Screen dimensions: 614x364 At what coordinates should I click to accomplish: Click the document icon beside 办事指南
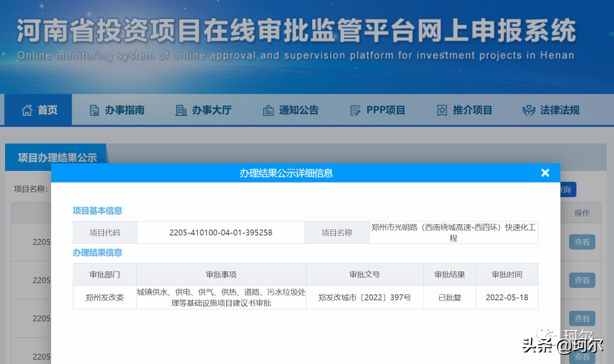pyautogui.click(x=94, y=111)
